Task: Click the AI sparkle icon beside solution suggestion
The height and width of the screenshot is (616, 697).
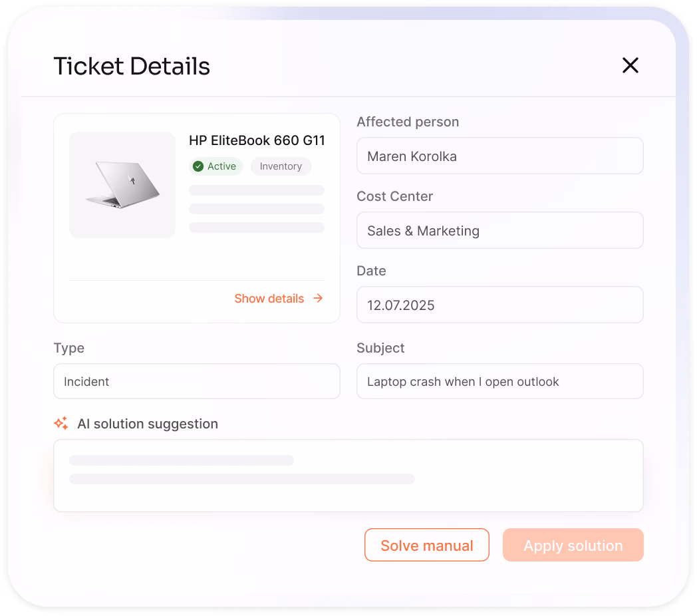Action: [61, 423]
